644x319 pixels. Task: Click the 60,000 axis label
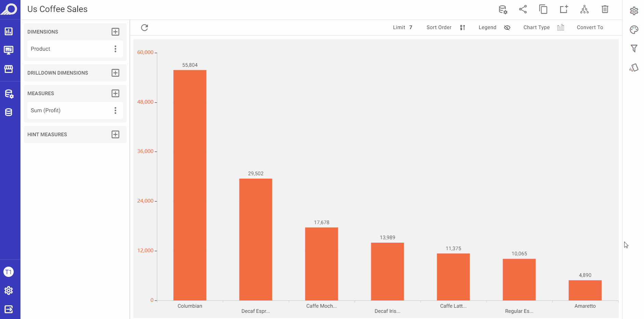pyautogui.click(x=145, y=52)
